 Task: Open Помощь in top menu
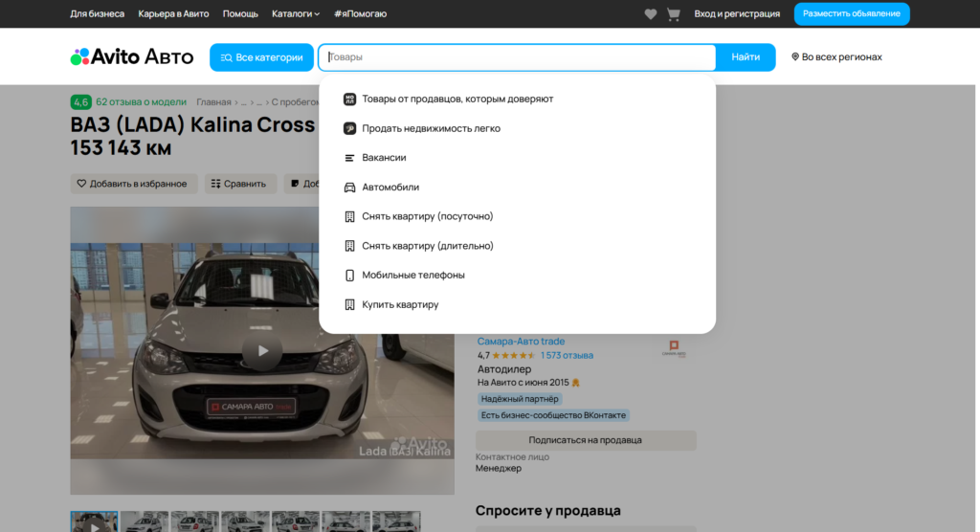point(240,13)
